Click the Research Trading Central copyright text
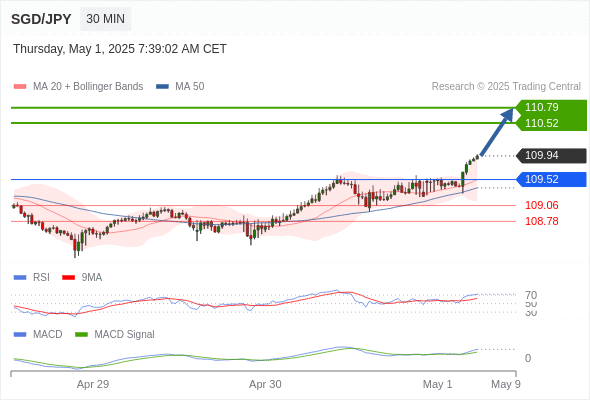Screen dimensions: 590x400 click(506, 87)
